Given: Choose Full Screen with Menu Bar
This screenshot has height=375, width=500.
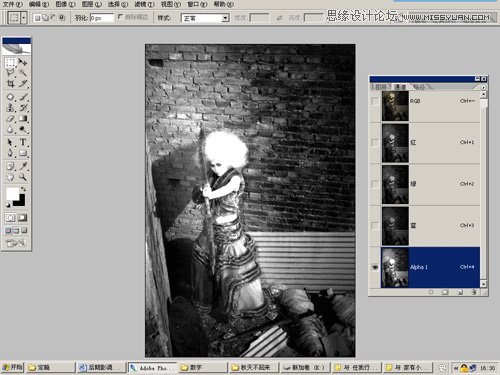Looking at the screenshot, I should click(x=16, y=230).
